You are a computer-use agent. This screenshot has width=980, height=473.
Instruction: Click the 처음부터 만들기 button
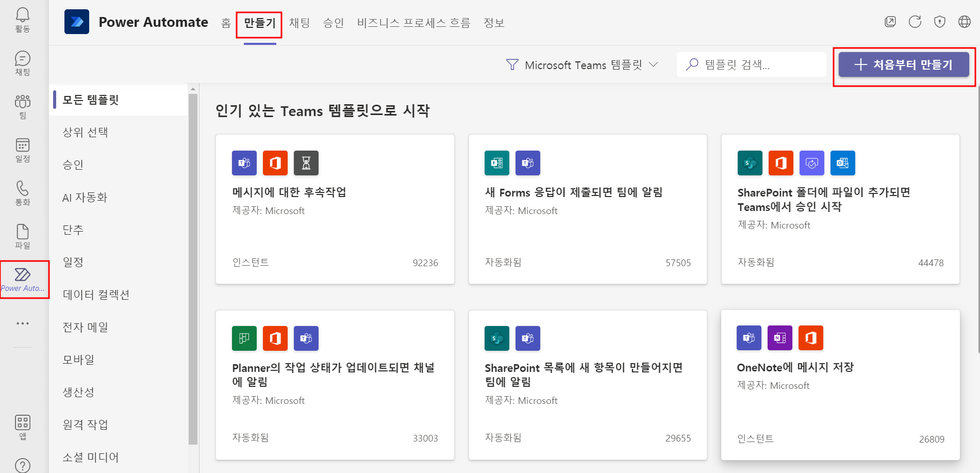click(x=904, y=64)
